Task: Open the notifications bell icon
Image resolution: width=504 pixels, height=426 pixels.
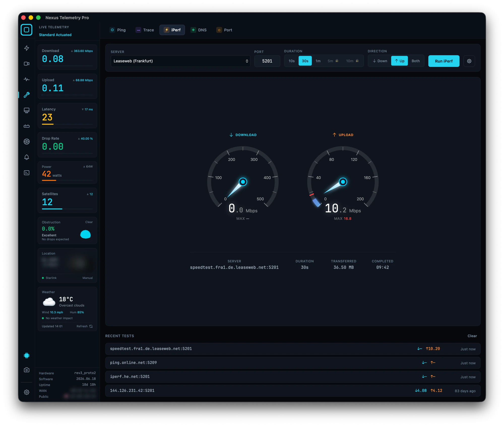Action: click(x=26, y=157)
